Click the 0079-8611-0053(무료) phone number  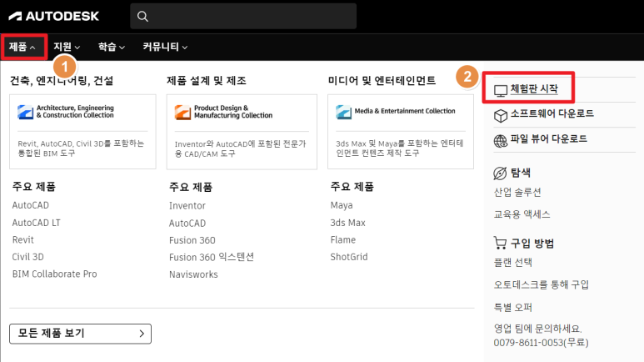[x=541, y=342]
